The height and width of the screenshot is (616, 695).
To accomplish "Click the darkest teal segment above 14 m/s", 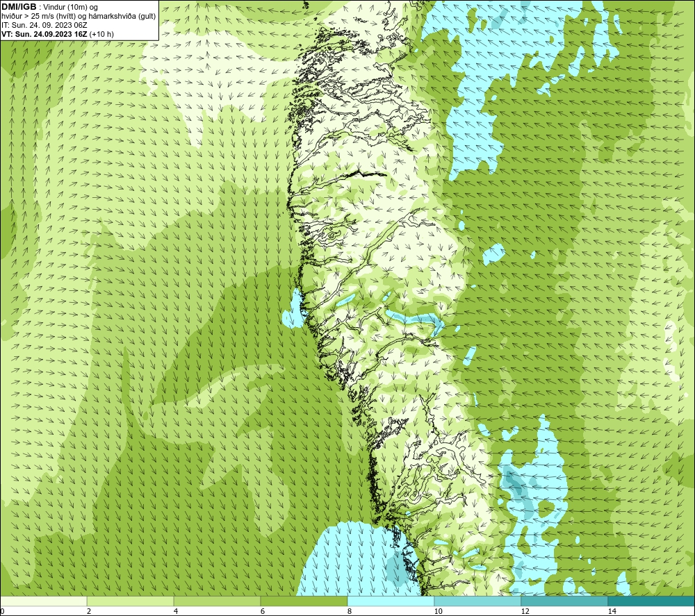I will 652,601.
